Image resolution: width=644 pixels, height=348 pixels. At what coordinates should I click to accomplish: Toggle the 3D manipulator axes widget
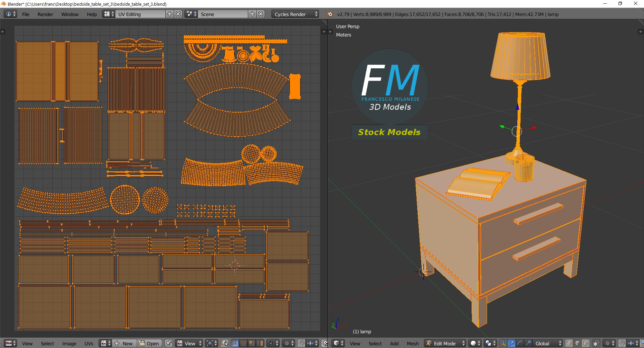pyautogui.click(x=503, y=343)
